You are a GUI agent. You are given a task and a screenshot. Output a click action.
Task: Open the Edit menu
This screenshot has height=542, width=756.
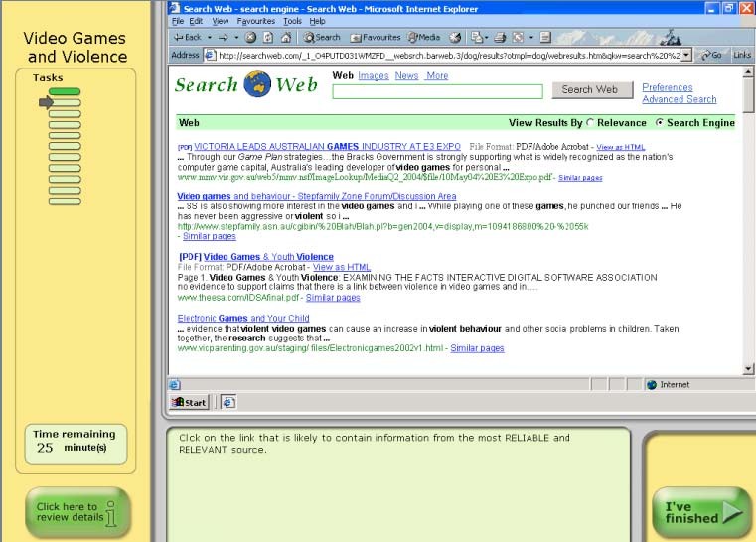196,21
